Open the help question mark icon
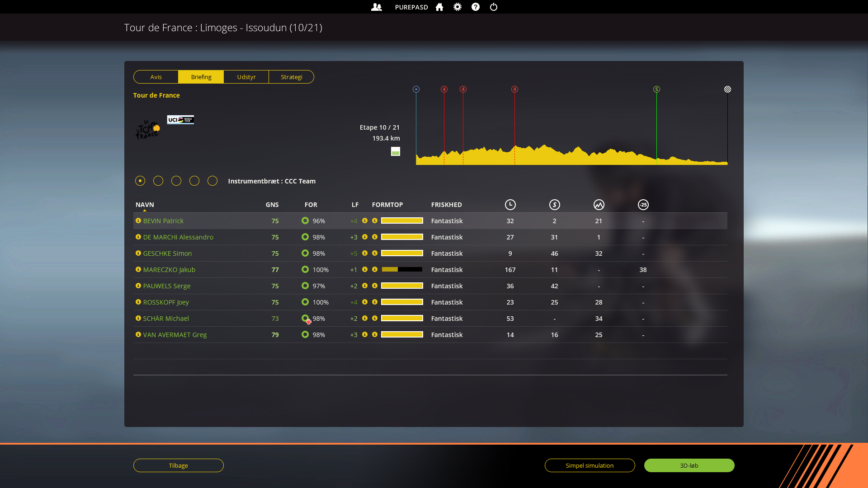Image resolution: width=868 pixels, height=488 pixels. (476, 7)
